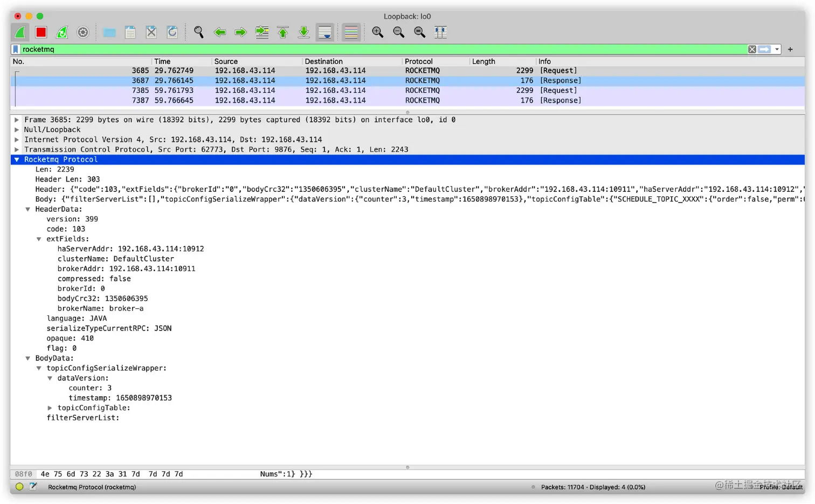Jump to the first packet

coord(283,32)
